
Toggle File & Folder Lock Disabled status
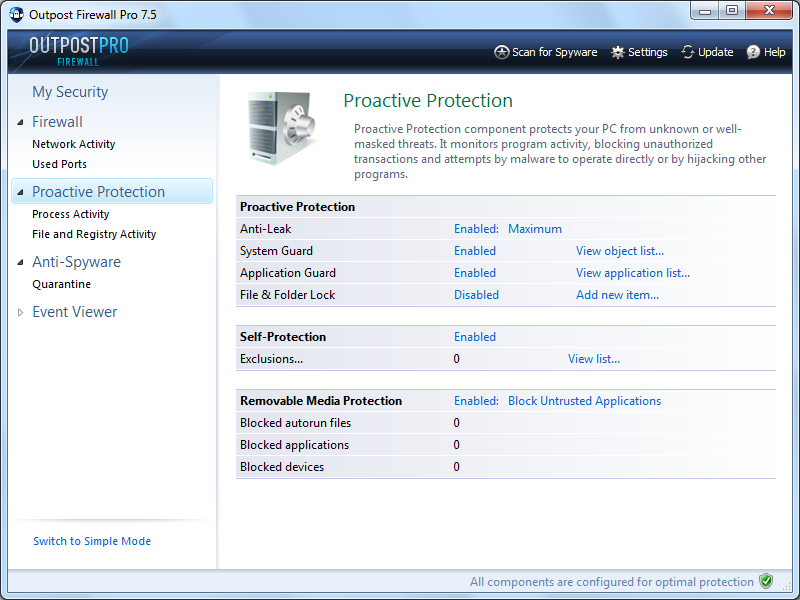pos(476,295)
